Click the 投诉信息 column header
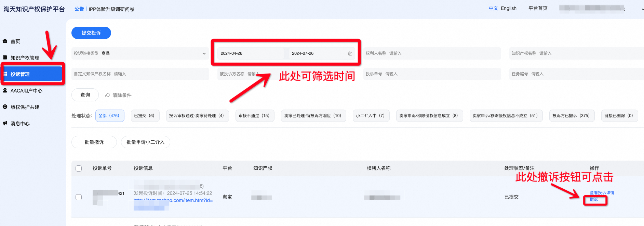The height and width of the screenshot is (226, 644). point(143,168)
